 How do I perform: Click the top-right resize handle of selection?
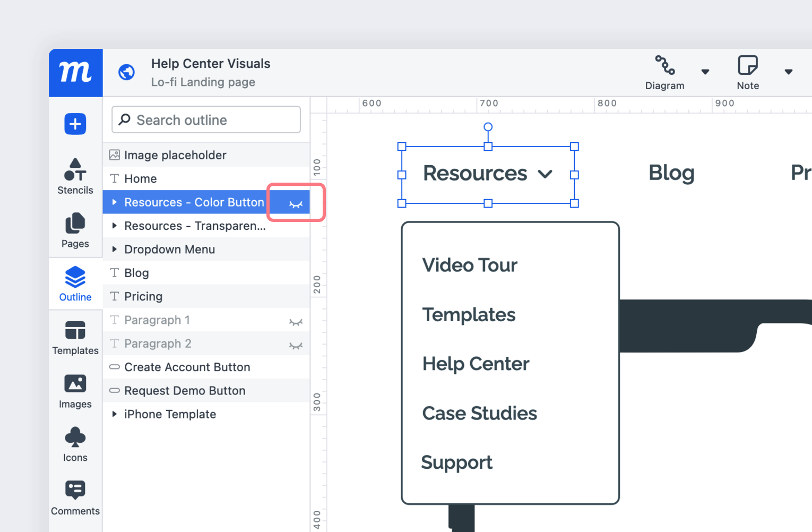[574, 147]
